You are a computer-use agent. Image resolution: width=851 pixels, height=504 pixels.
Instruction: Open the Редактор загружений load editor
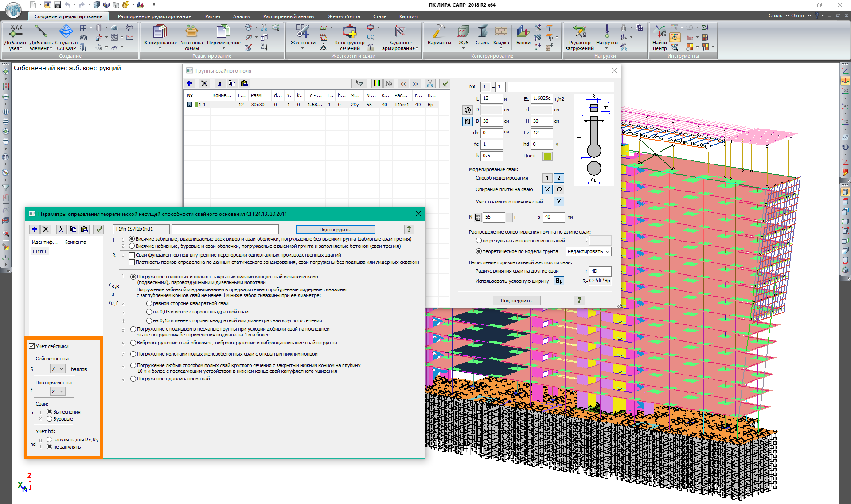click(x=579, y=32)
